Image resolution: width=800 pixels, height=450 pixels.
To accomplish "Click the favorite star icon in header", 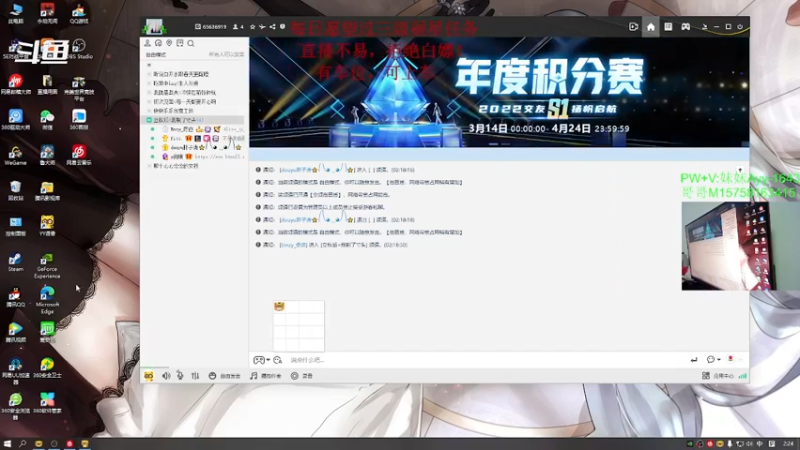I will click(x=253, y=27).
